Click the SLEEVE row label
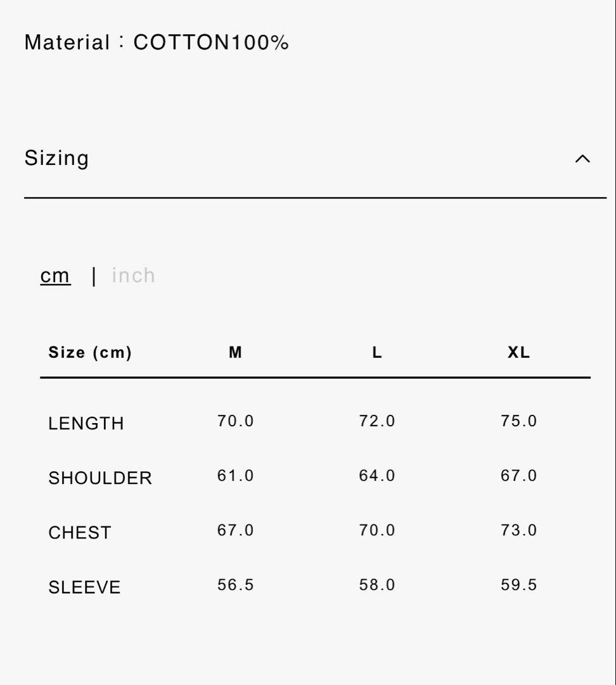The height and width of the screenshot is (685, 616). (x=84, y=587)
